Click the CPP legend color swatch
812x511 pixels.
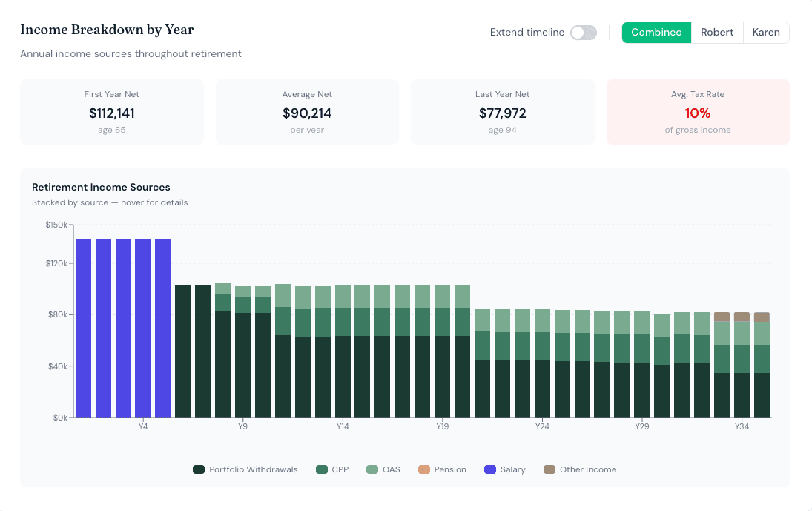322,469
